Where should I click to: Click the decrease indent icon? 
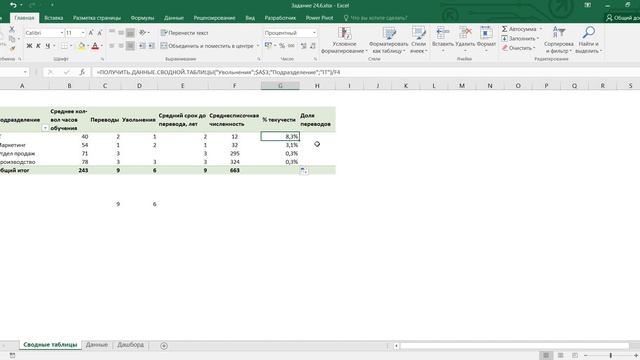point(142,46)
